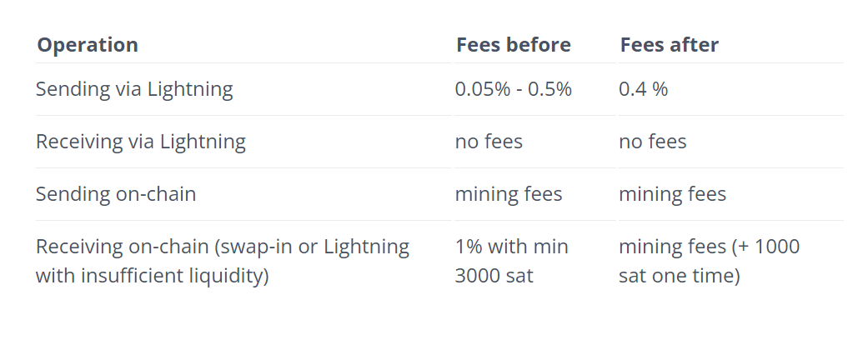Screen dimensions: 868x340
Task: Click the 0.4 % fee cell
Action: pyautogui.click(x=643, y=89)
